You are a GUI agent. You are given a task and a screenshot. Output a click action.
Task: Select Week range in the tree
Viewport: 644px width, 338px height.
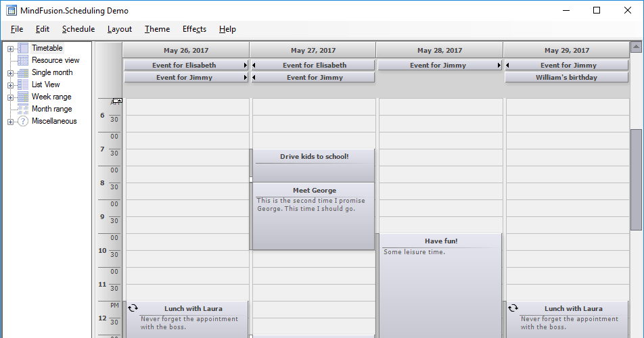[x=51, y=97]
